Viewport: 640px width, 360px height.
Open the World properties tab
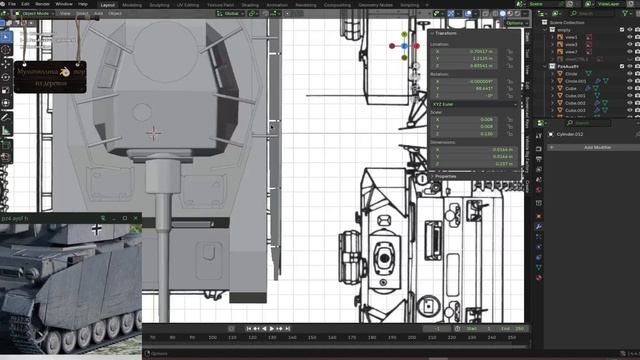tap(539, 190)
